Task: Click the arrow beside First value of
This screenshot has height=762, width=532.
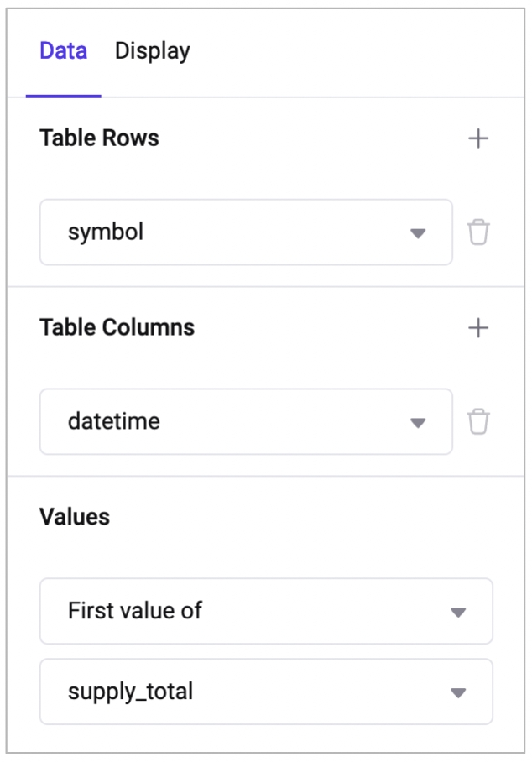Action: pyautogui.click(x=458, y=612)
